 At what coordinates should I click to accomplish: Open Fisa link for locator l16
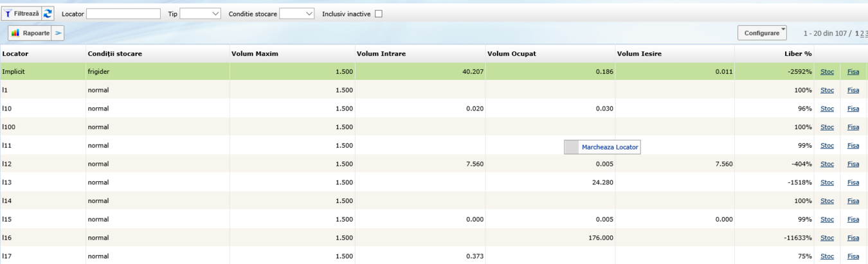click(x=853, y=238)
